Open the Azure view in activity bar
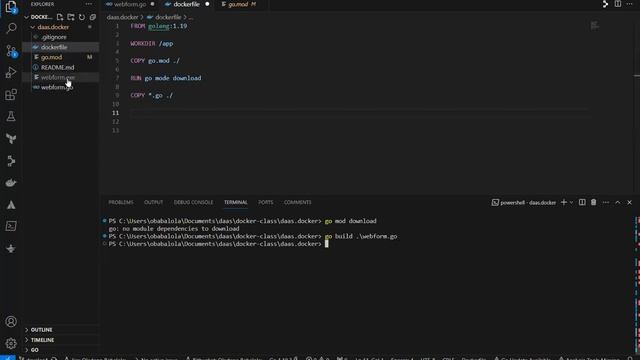 [11, 205]
